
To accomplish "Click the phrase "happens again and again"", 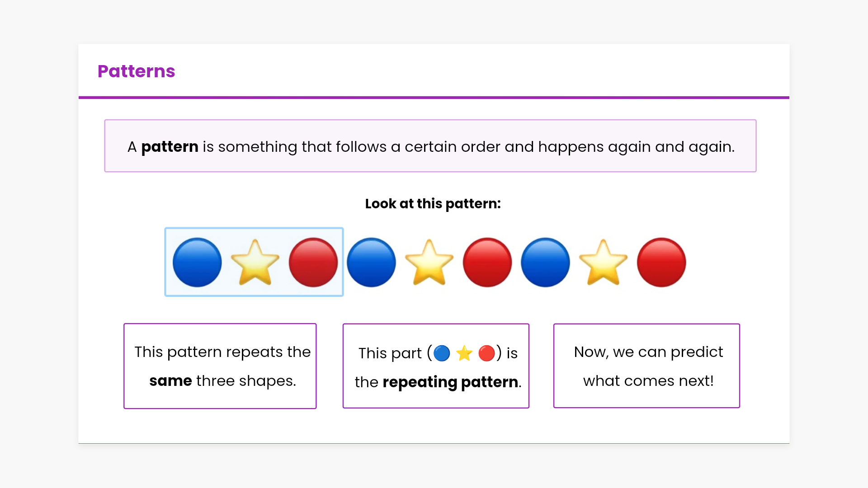I will tap(636, 147).
